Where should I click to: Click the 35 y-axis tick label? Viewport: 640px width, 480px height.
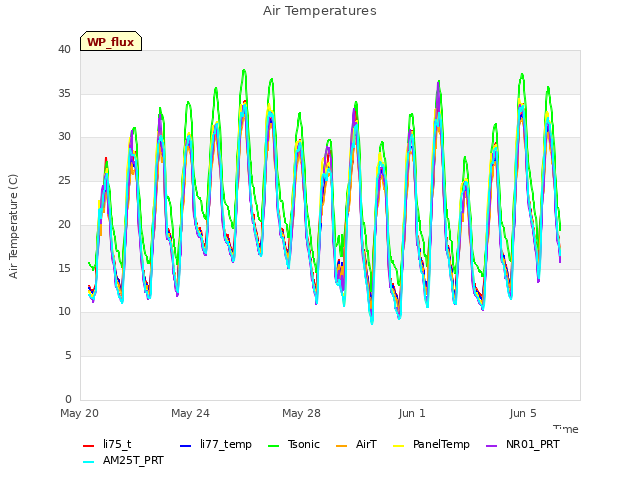coord(64,93)
